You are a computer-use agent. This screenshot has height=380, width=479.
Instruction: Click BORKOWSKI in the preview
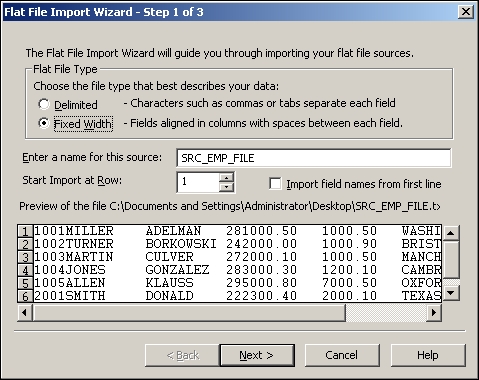click(x=181, y=244)
